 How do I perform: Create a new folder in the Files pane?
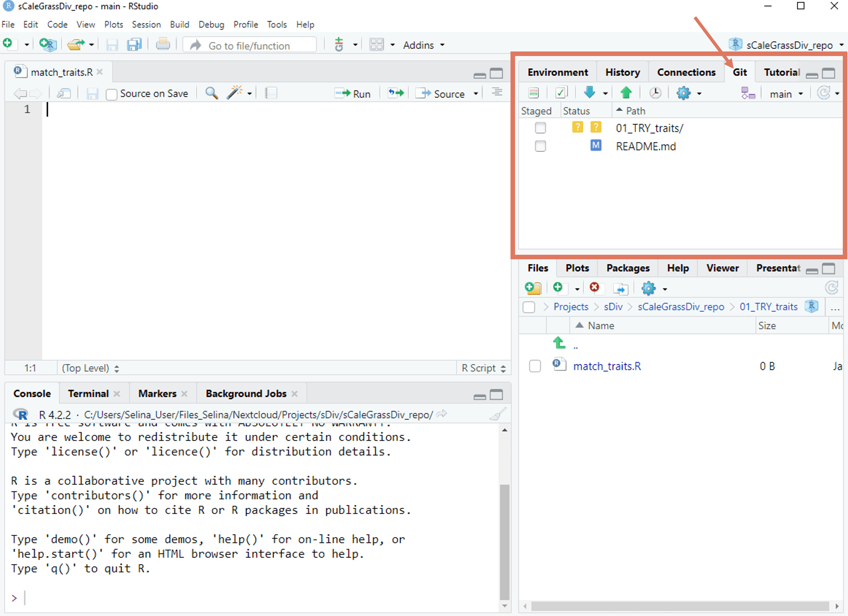pos(533,288)
